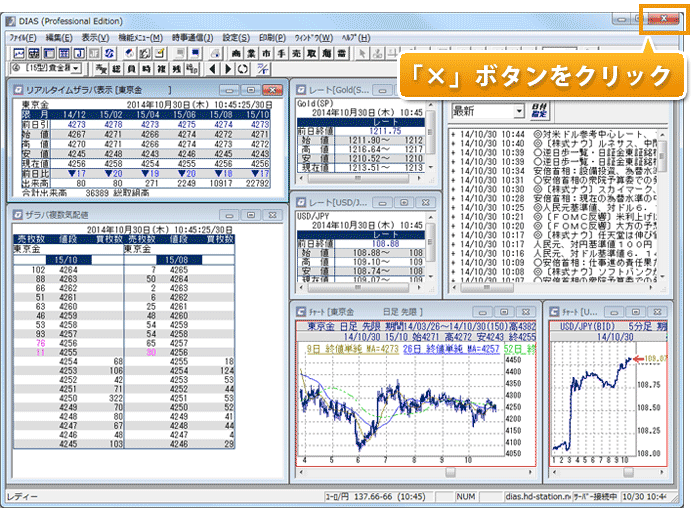Image resolution: width=700 pixels, height=508 pixels.
Task: Click the refresh circular arrow toolbar icon
Action: click(x=243, y=68)
